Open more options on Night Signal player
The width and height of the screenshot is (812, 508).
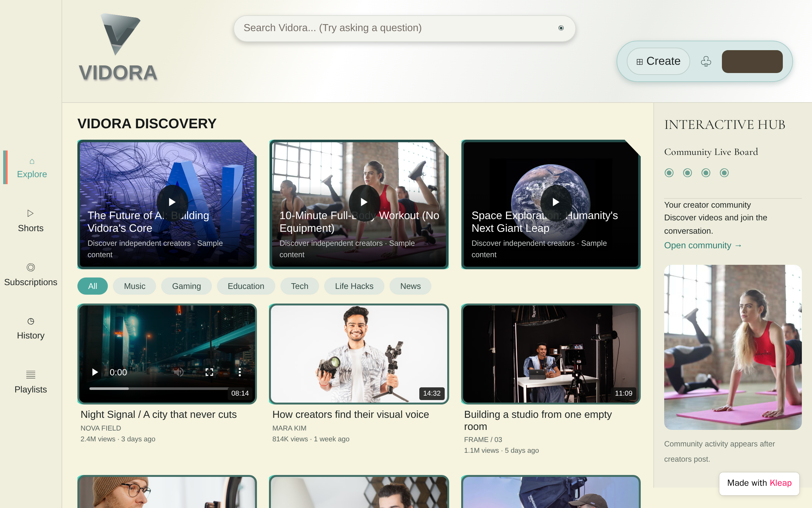click(239, 372)
